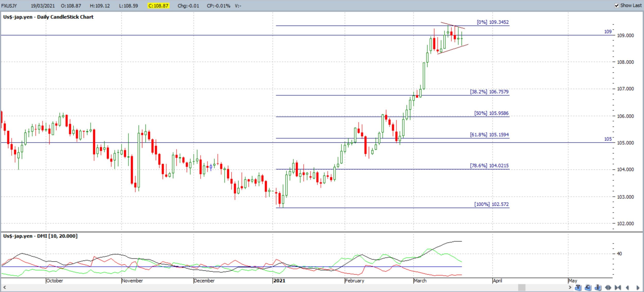Click the compress-chart inward double-arrow icon
This screenshot has width=644, height=292.
(618, 287)
